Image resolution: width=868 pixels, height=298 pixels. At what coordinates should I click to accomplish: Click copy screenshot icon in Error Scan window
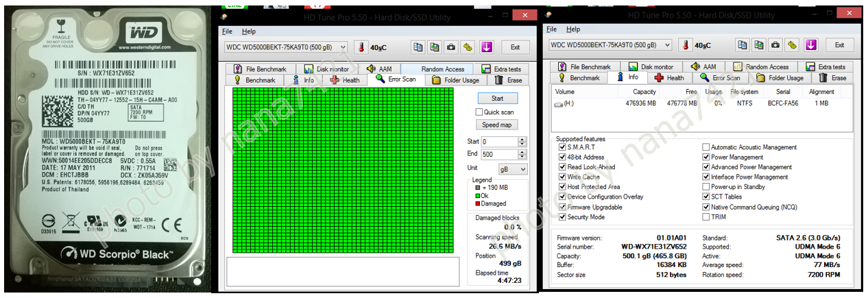point(435,47)
